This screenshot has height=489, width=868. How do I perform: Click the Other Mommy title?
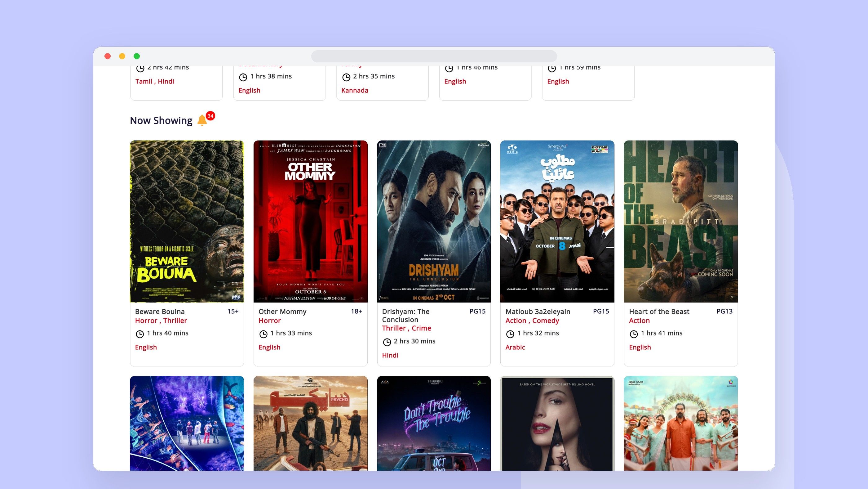pos(282,311)
